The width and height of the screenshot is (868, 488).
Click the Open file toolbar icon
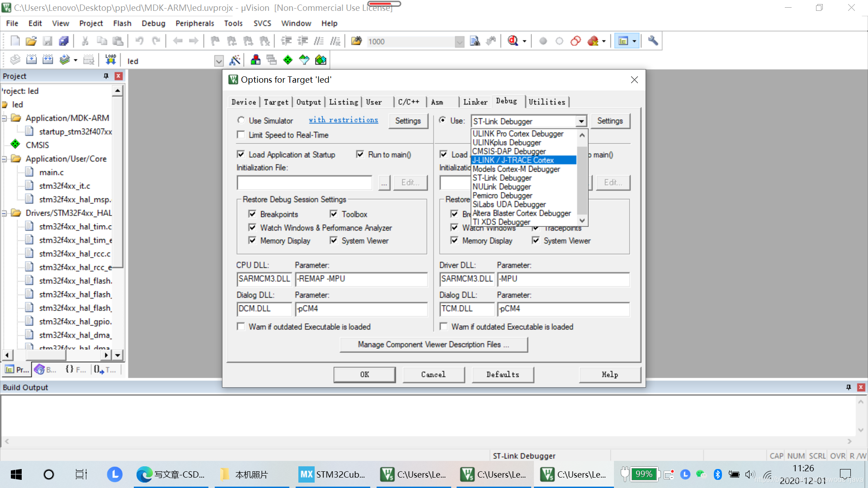(x=31, y=41)
